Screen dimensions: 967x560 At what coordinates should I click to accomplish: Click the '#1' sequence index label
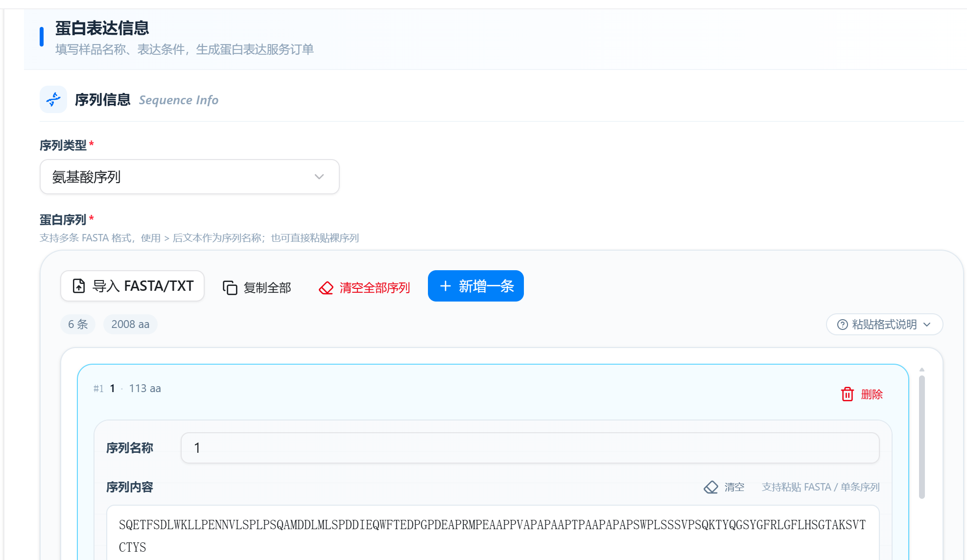pos(98,389)
